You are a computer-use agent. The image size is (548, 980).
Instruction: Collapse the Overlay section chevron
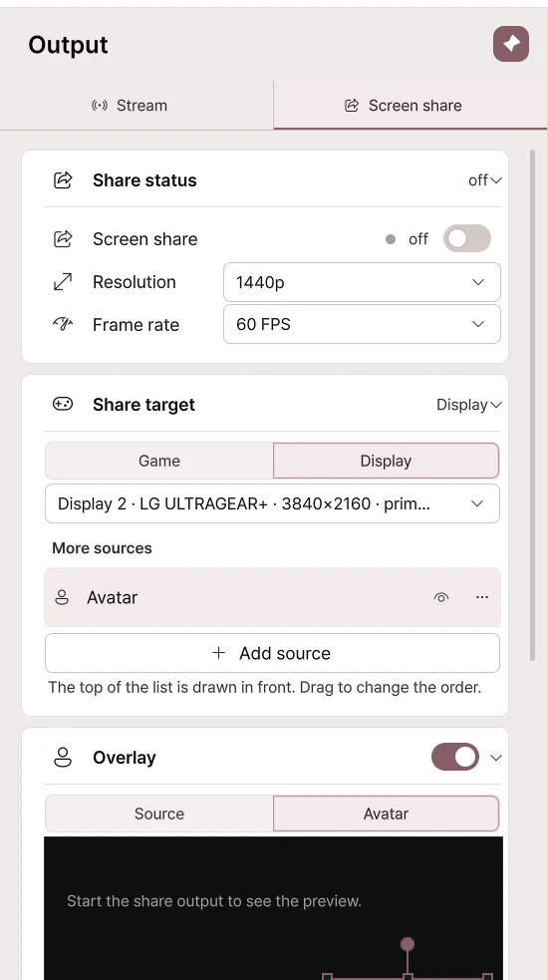(x=496, y=758)
